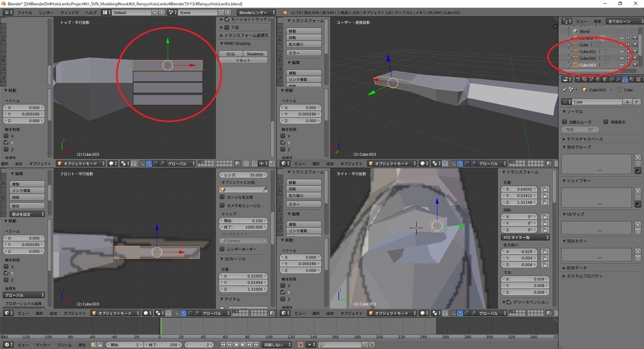Click the レンズ 35.000 value field
This screenshot has height=349, width=644.
pyautogui.click(x=243, y=175)
